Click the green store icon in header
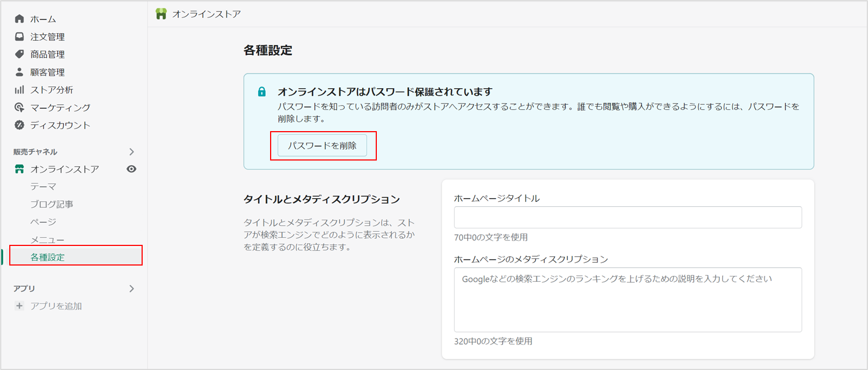868x370 pixels. click(x=161, y=14)
